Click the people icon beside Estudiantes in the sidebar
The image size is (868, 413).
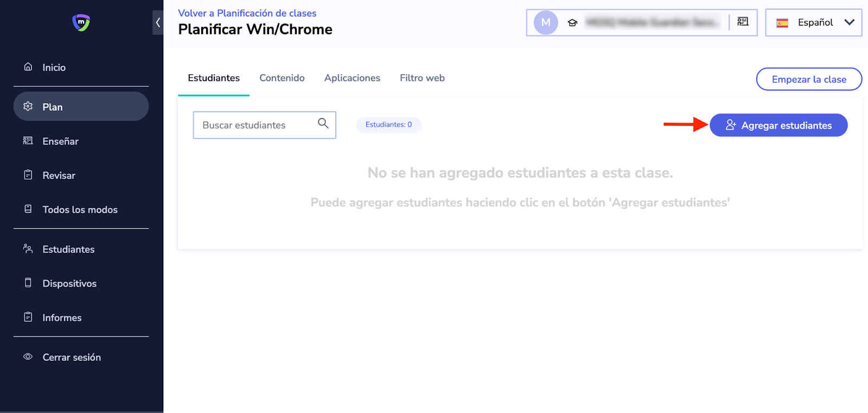(x=28, y=249)
